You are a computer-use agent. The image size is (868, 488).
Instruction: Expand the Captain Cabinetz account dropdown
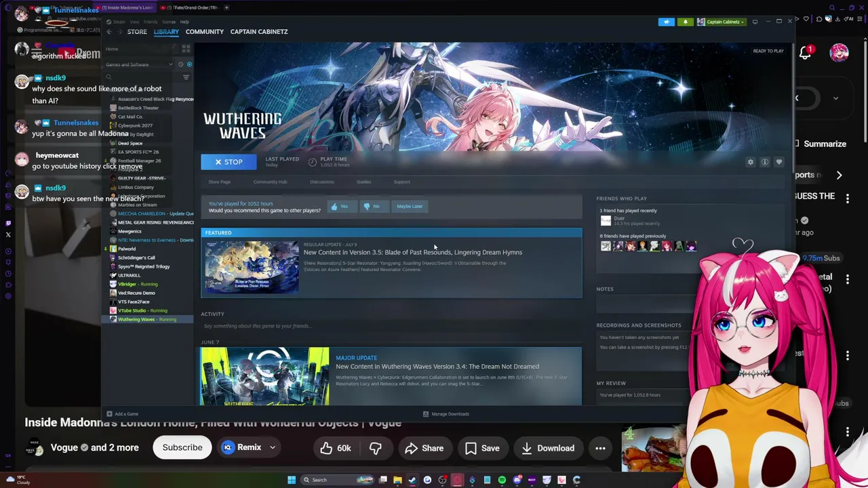pos(722,22)
